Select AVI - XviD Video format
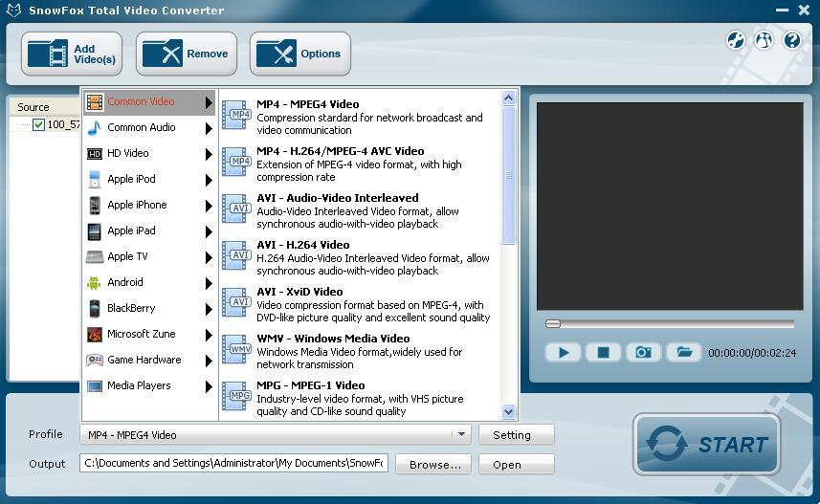820x504 pixels. click(360, 304)
